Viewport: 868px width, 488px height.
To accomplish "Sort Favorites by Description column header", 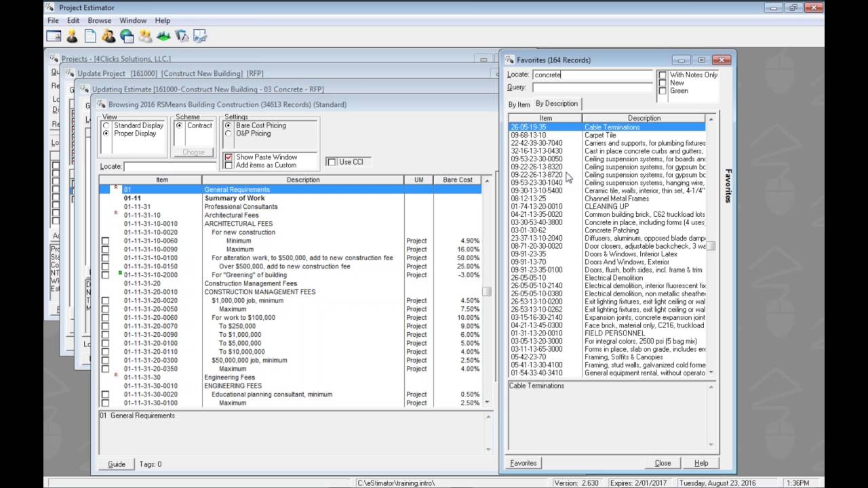I will (644, 118).
